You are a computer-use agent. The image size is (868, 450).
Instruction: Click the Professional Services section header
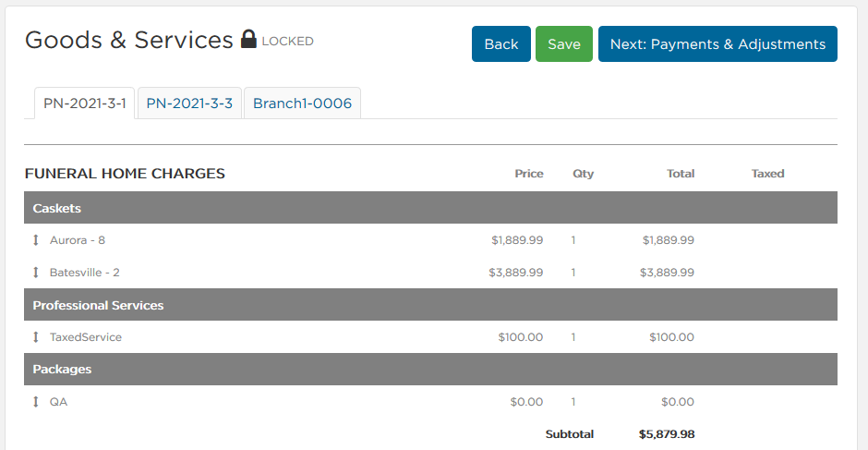[430, 305]
